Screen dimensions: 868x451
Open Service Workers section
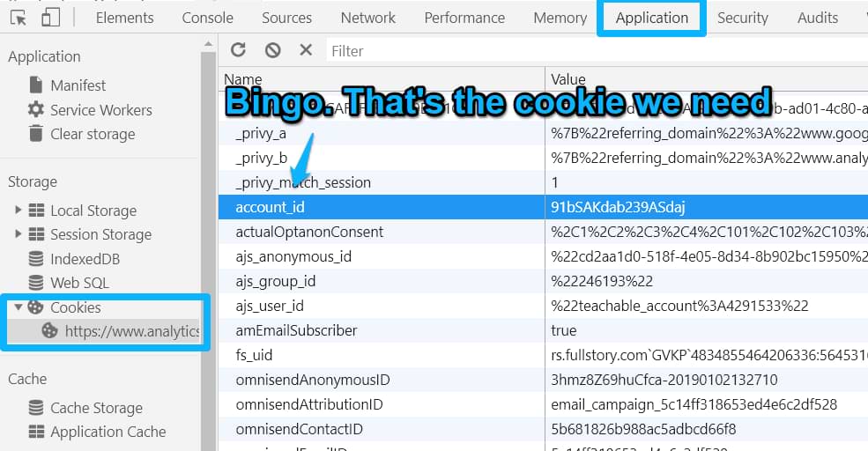click(x=101, y=109)
